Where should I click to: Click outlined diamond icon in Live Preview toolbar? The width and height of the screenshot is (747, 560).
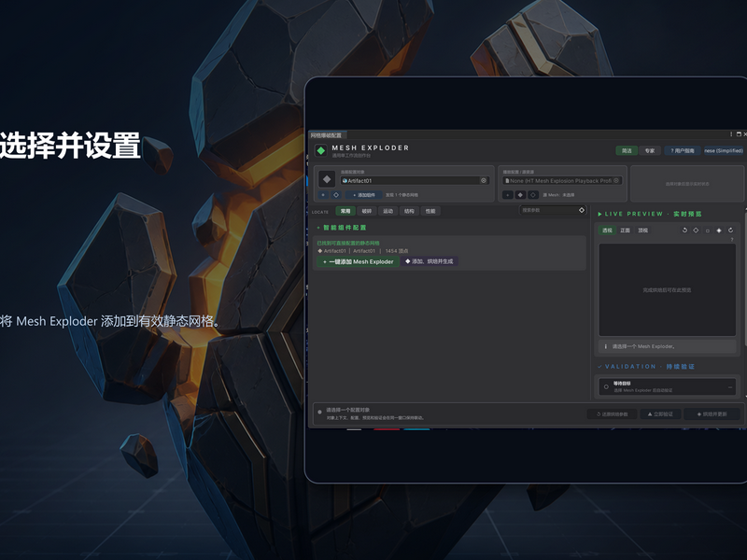tap(696, 230)
